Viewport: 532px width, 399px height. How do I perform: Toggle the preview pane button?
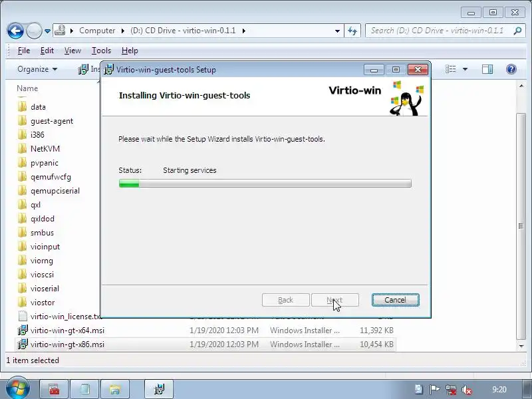click(x=487, y=69)
